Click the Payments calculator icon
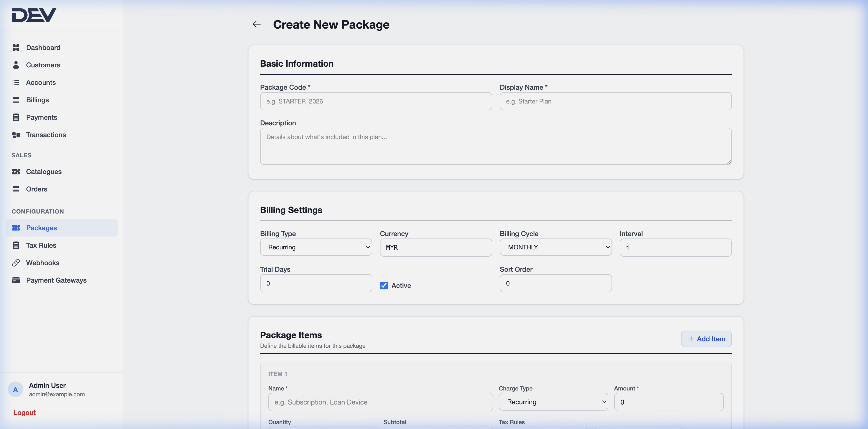Screen dimensions: 868x429 coord(16,117)
